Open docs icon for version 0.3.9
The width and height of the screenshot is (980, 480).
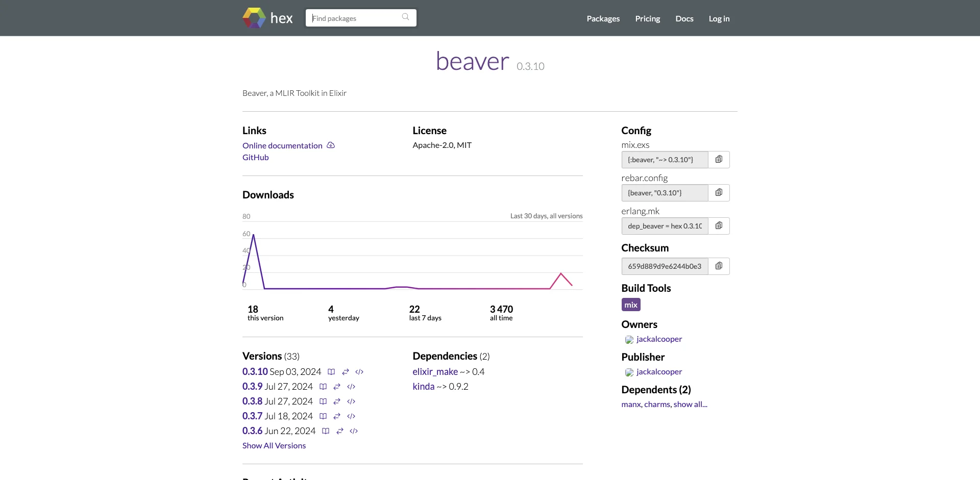tap(323, 387)
